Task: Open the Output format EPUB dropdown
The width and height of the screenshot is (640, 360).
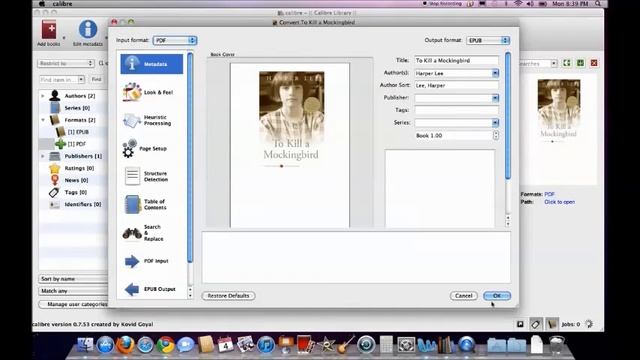Action: click(488, 40)
